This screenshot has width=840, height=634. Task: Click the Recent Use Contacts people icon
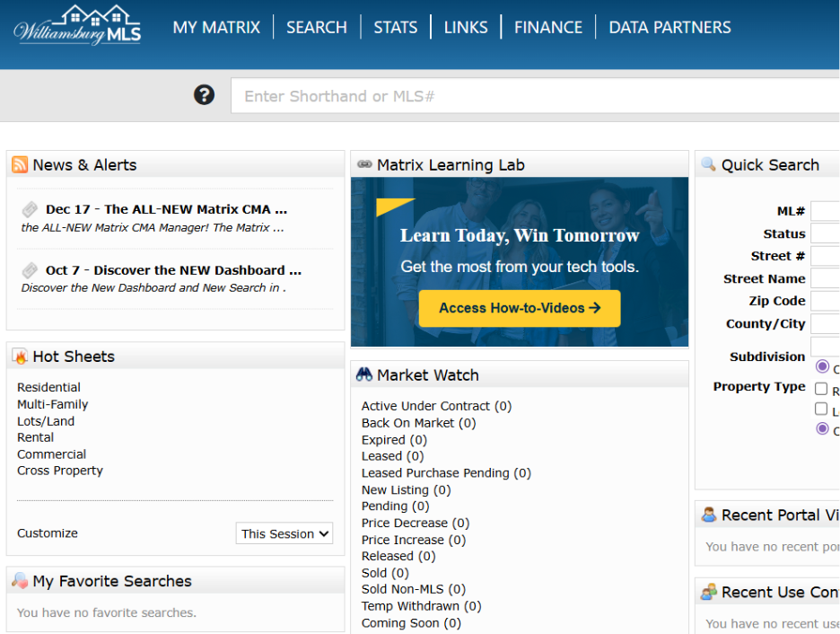pyautogui.click(x=709, y=592)
